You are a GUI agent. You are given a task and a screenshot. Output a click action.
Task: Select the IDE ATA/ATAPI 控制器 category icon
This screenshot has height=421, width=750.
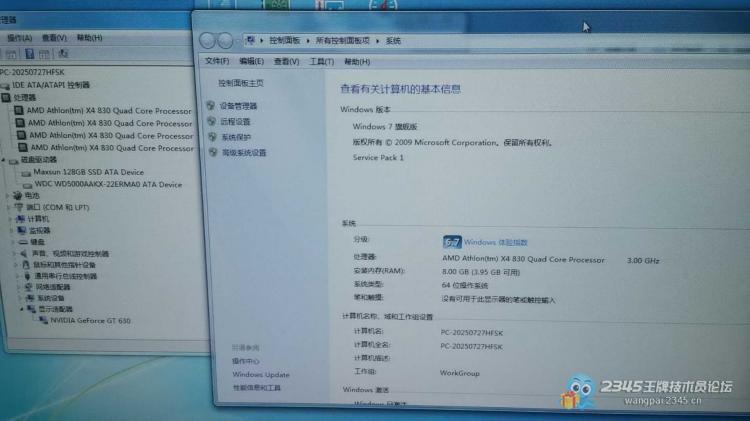tap(5, 85)
